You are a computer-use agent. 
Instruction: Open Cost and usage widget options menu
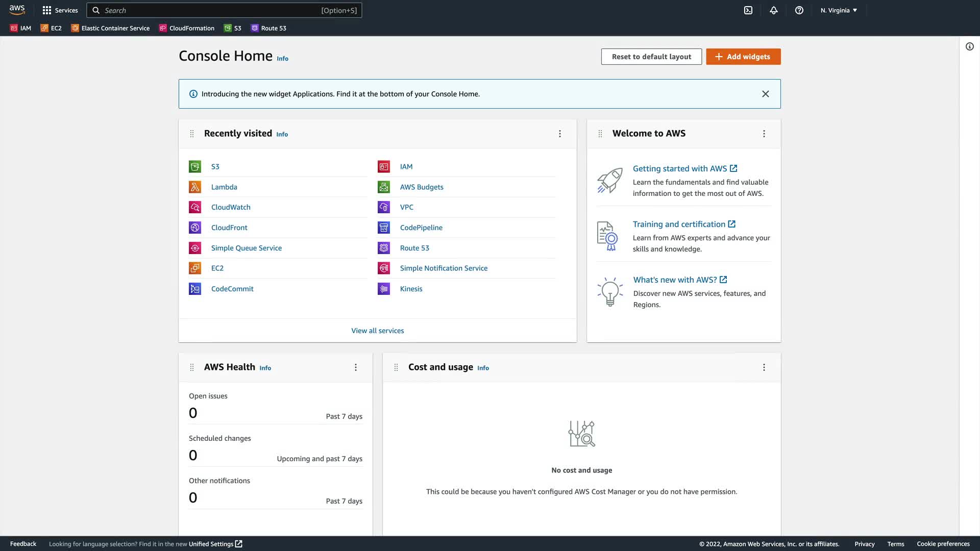tap(764, 367)
